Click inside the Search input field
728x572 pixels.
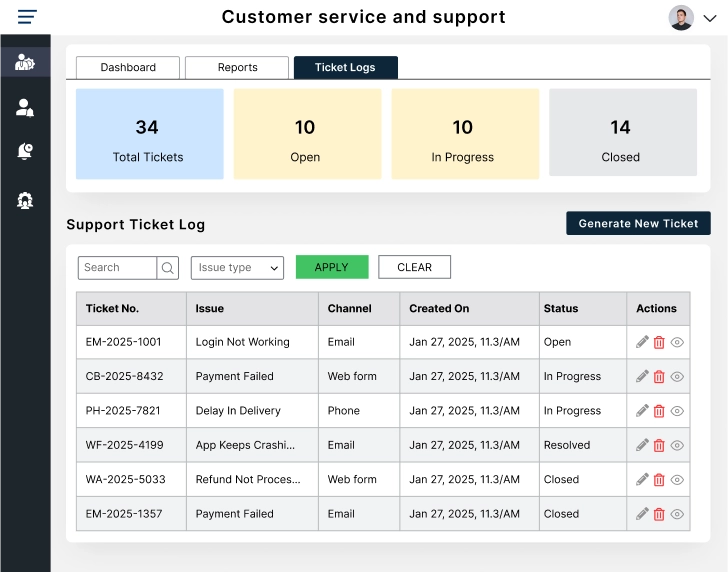[x=117, y=268]
